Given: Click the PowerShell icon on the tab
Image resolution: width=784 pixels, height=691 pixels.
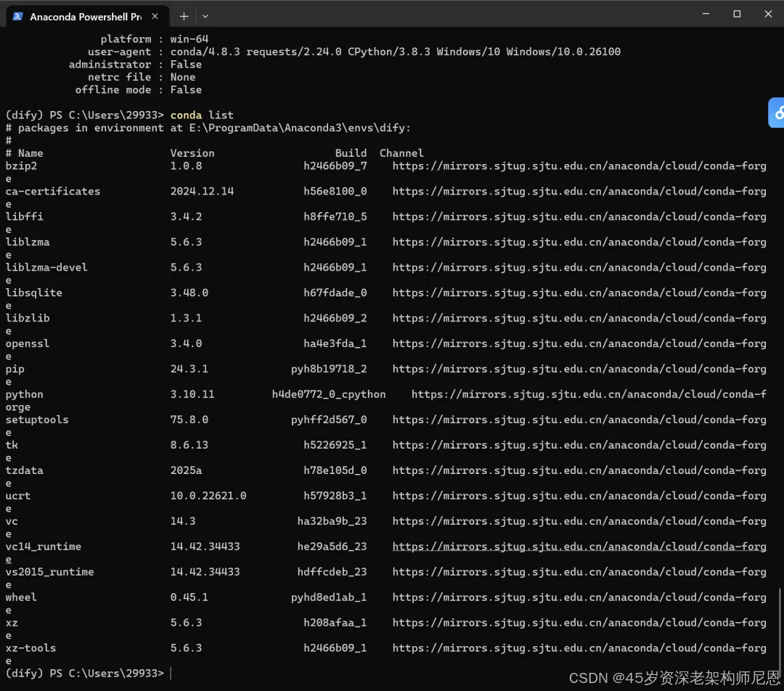Looking at the screenshot, I should [17, 17].
